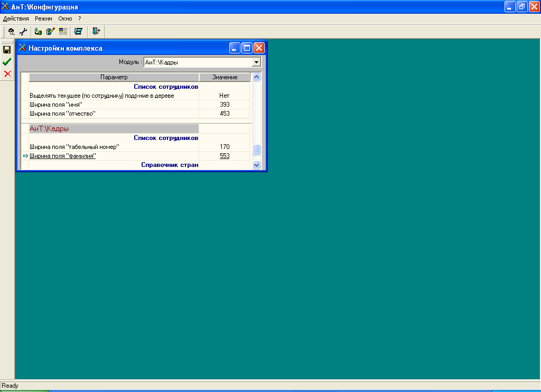Click the exit door toolbar icon

click(96, 32)
